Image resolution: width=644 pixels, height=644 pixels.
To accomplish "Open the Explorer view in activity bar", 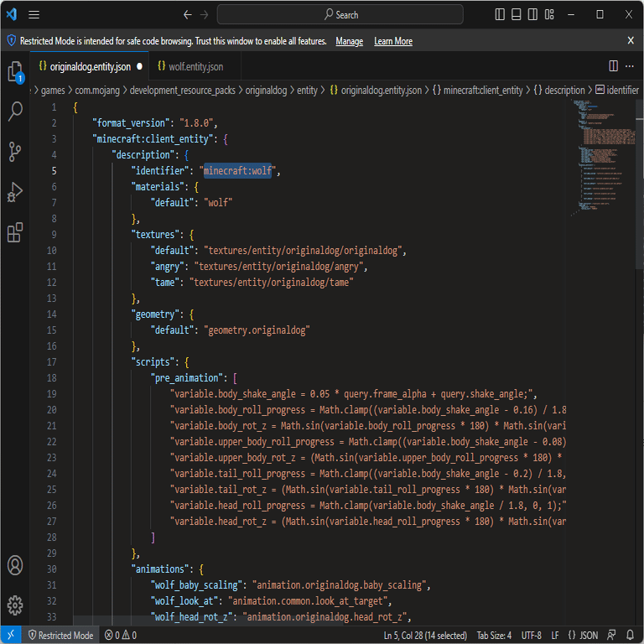I will coord(15,71).
